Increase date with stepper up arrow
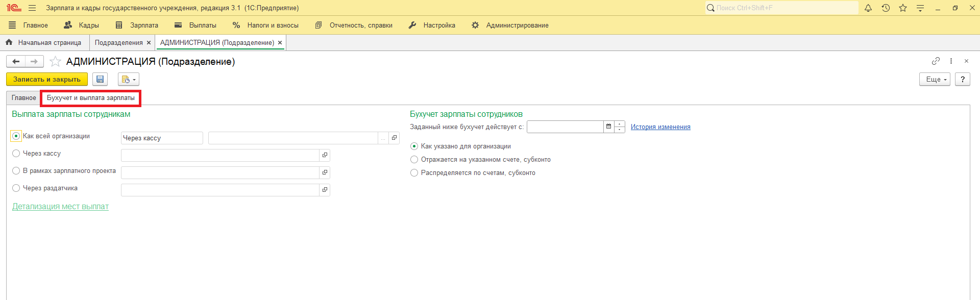 620,124
